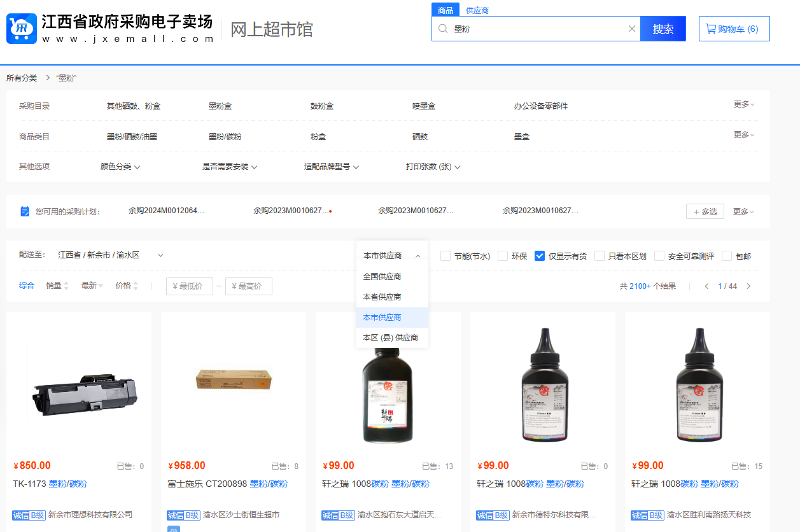Filter by 硒鼓 product category
The height and width of the screenshot is (532, 800).
click(420, 136)
